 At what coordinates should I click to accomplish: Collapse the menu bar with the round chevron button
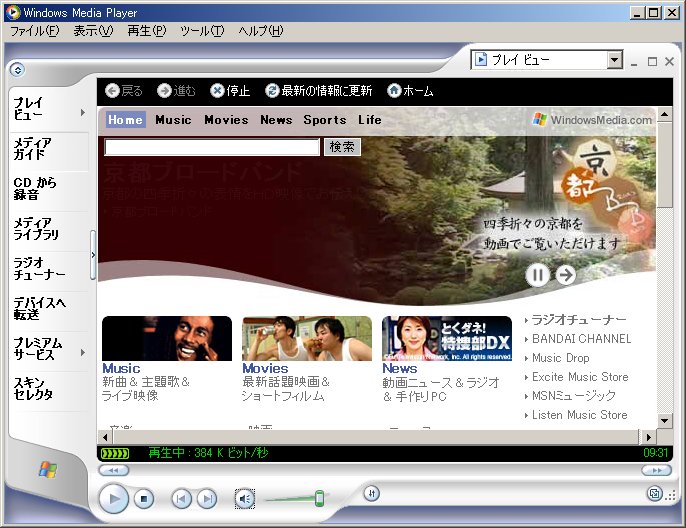coord(17,70)
